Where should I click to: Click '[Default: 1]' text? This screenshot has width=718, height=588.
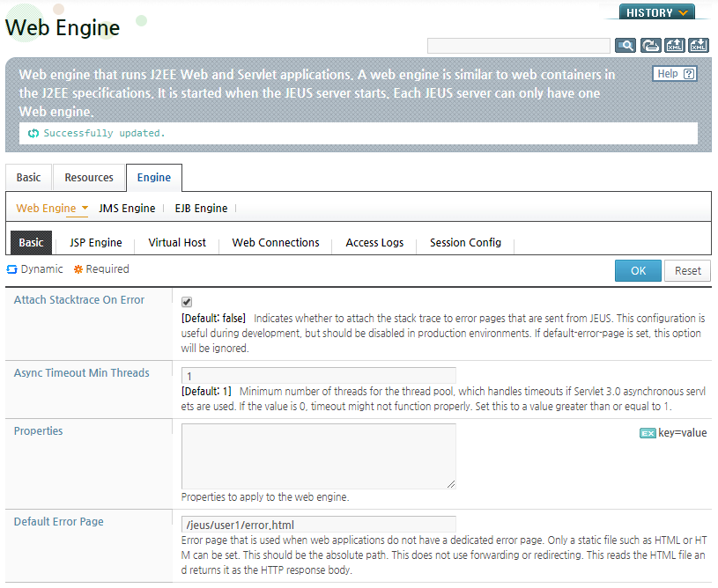[206, 391]
